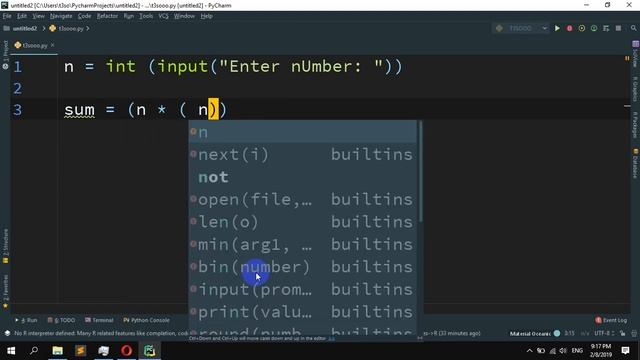Click the green profile run icon
The height and width of the screenshot is (360, 640).
tap(594, 28)
